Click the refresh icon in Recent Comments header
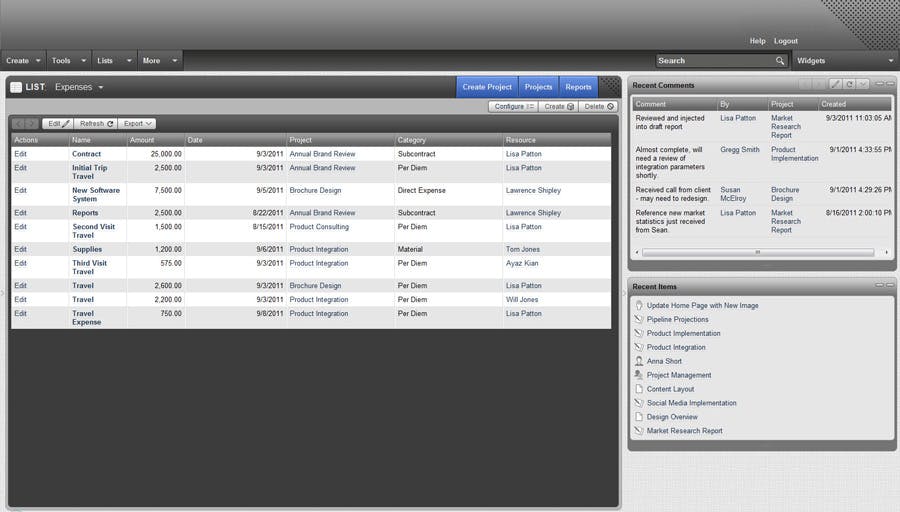900x512 pixels. 849,84
